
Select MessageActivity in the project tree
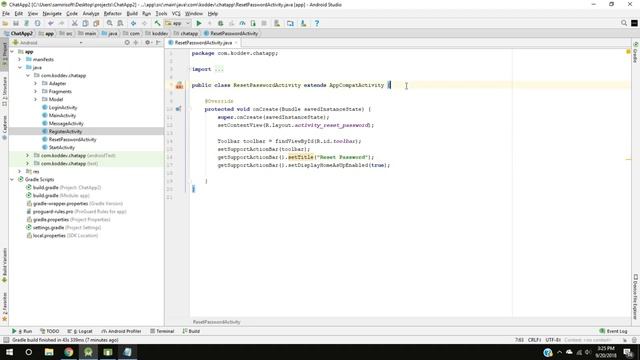tap(63, 123)
